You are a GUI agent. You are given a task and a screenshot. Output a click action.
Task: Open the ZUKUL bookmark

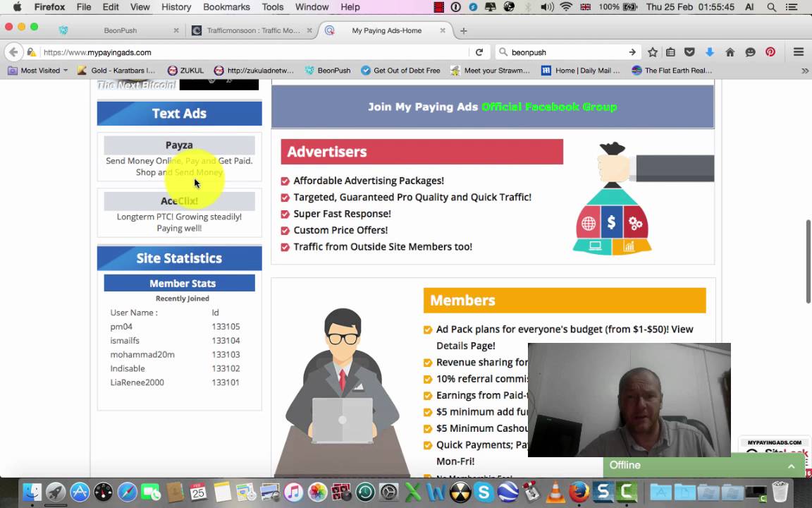tap(186, 71)
